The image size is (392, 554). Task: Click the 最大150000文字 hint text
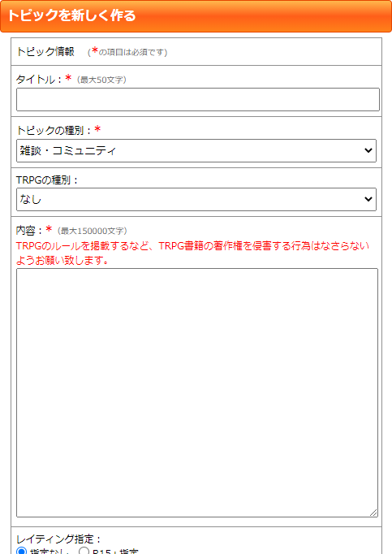[x=93, y=231]
